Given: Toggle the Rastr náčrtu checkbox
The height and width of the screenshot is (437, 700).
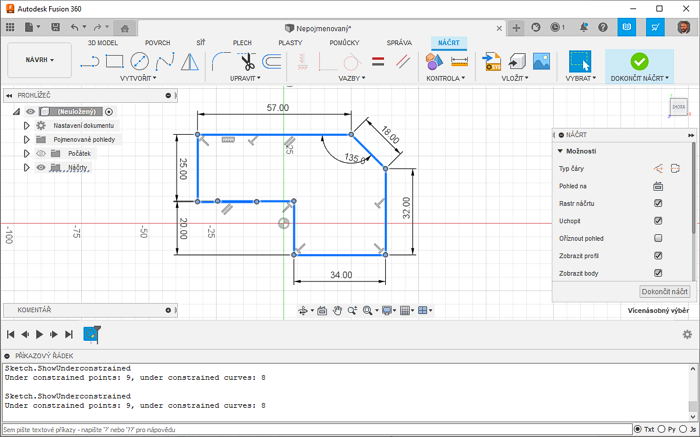Looking at the screenshot, I should (658, 203).
